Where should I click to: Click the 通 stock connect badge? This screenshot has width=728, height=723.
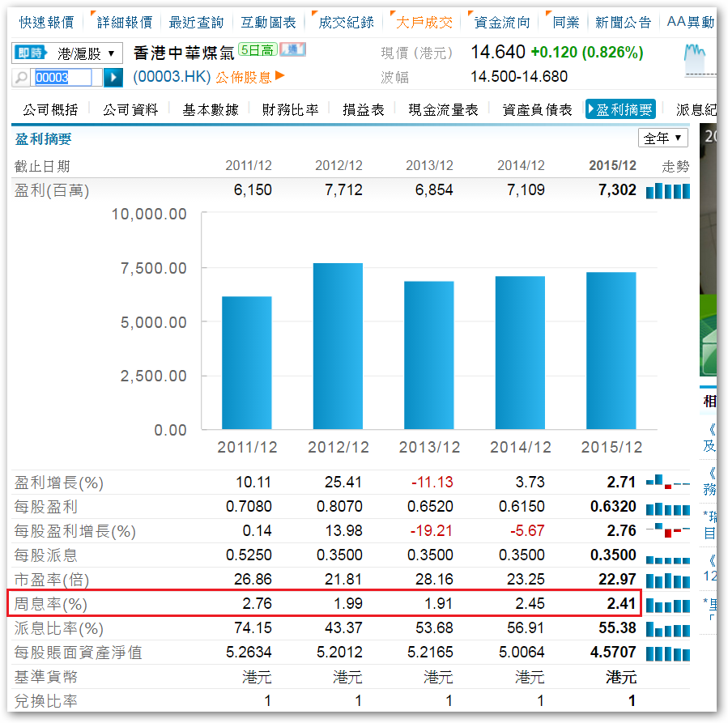pos(292,49)
